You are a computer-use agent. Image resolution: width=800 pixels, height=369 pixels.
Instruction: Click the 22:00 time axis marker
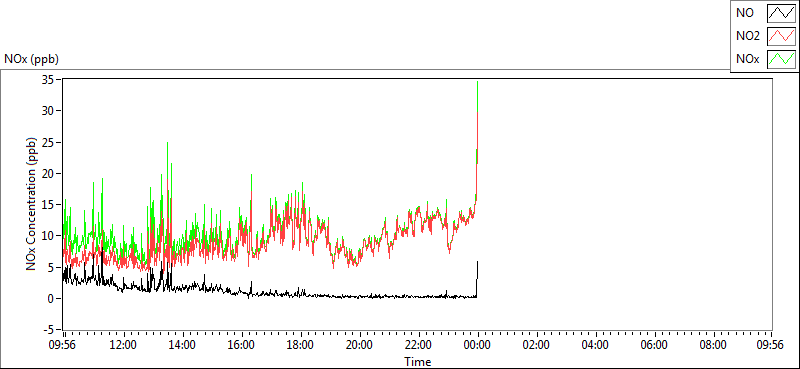[418, 345]
